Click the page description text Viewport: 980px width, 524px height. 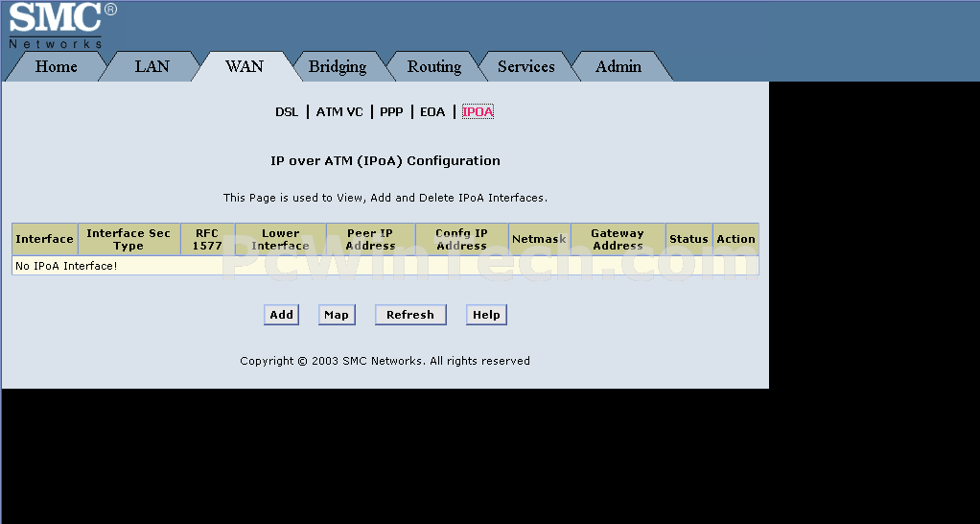pyautogui.click(x=385, y=198)
